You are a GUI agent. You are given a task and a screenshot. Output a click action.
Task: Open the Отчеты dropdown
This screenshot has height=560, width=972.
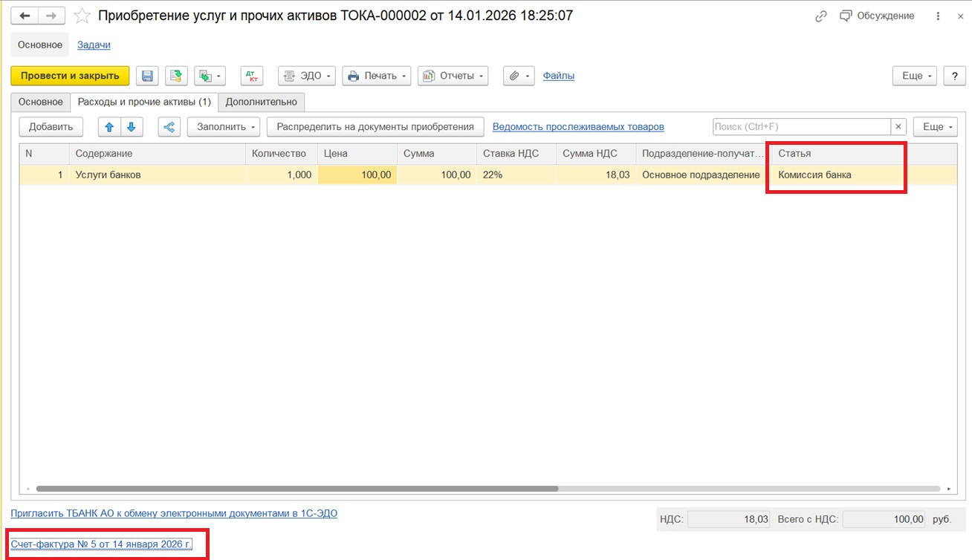click(x=453, y=76)
